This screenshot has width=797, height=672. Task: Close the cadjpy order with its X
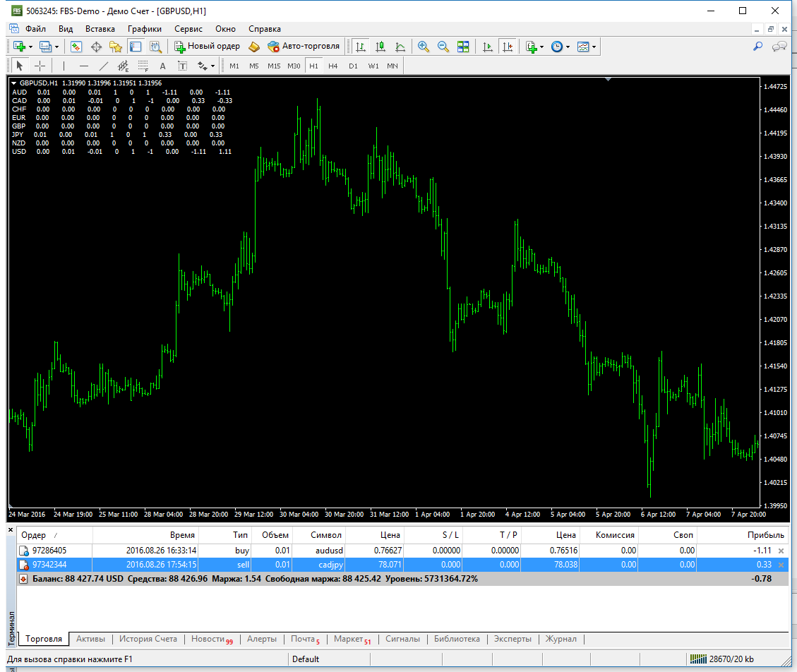tap(781, 565)
